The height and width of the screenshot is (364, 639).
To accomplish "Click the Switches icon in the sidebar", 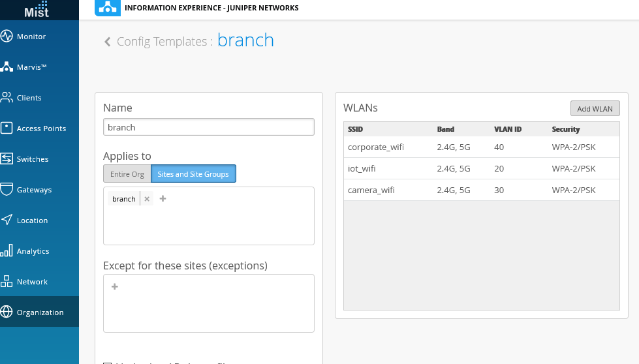I will point(7,159).
